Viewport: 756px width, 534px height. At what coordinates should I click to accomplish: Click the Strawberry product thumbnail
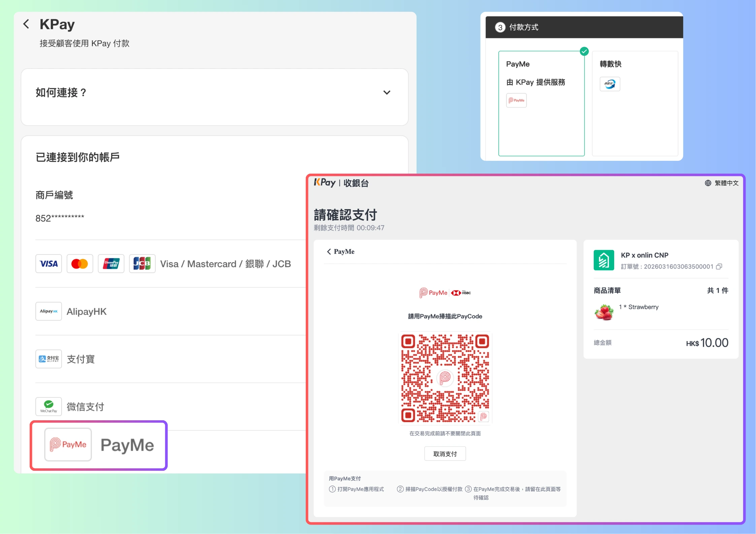pyautogui.click(x=604, y=312)
